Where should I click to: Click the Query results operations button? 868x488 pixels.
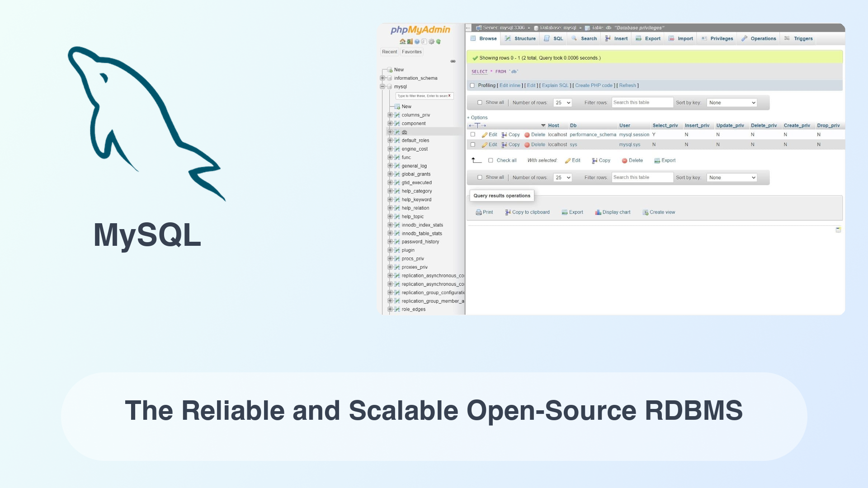tap(501, 196)
